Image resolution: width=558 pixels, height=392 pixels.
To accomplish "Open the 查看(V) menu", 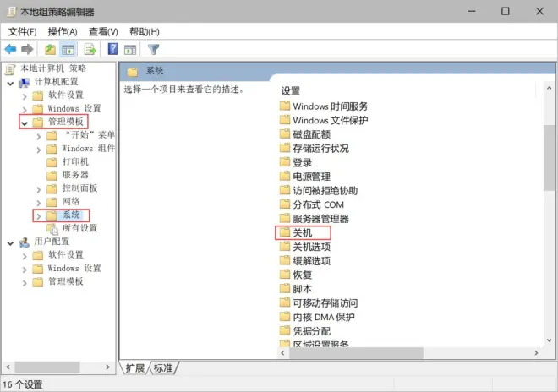I will pos(103,31).
